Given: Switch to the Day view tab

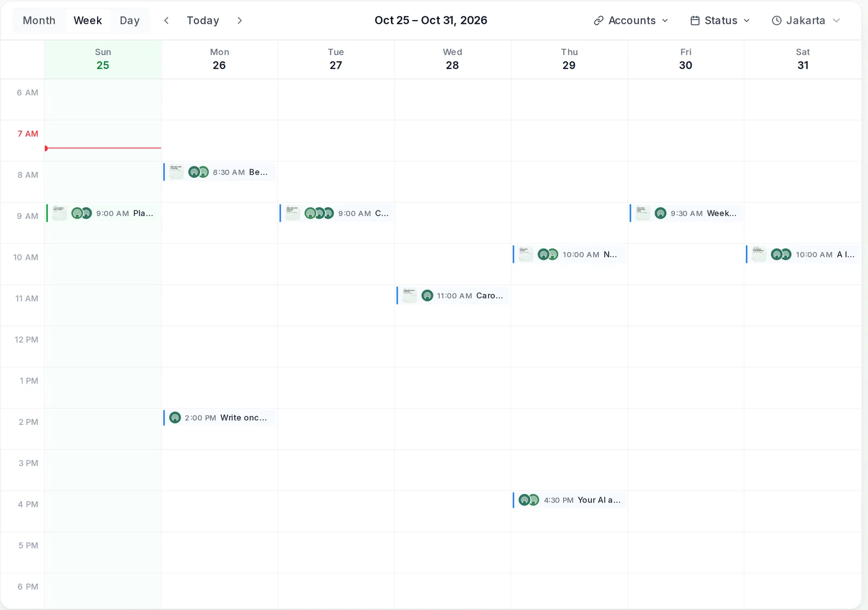Looking at the screenshot, I should click(x=130, y=21).
